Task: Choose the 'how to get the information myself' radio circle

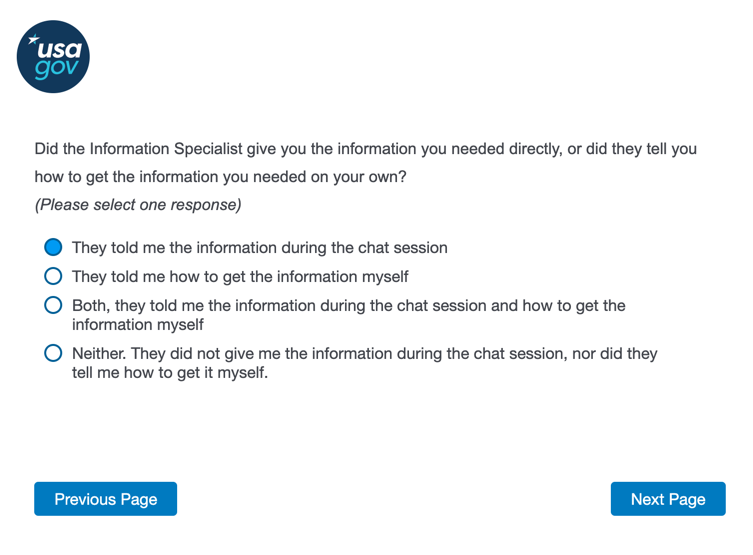Action: pyautogui.click(x=54, y=276)
